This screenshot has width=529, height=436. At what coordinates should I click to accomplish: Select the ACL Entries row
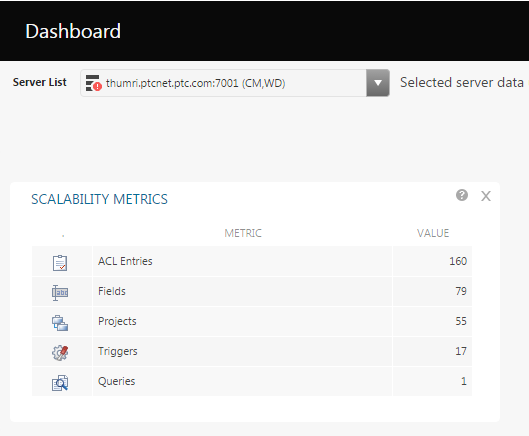click(252, 261)
